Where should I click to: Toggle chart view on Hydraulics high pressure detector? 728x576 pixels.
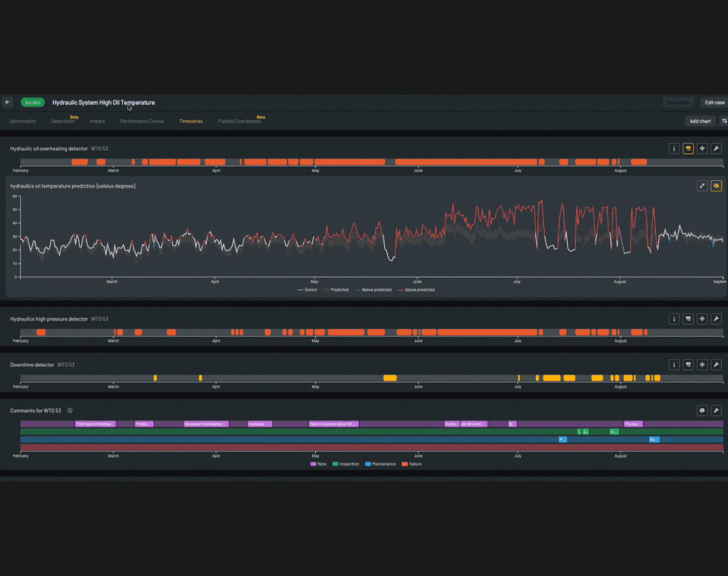point(688,319)
